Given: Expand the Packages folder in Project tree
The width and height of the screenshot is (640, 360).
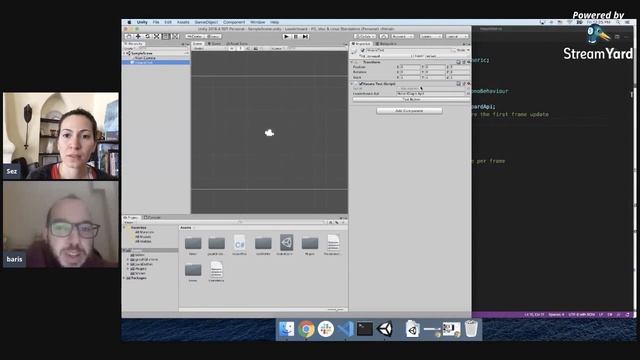Looking at the screenshot, I should pyautogui.click(x=124, y=278).
